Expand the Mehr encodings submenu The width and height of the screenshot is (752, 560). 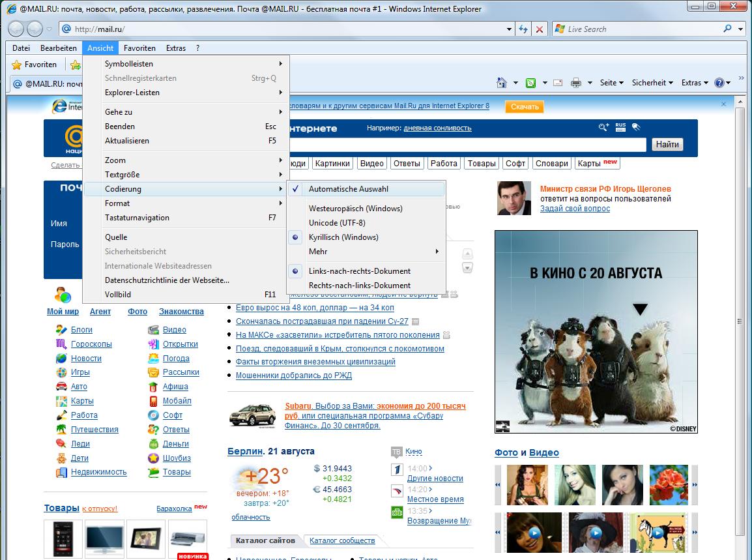click(366, 252)
